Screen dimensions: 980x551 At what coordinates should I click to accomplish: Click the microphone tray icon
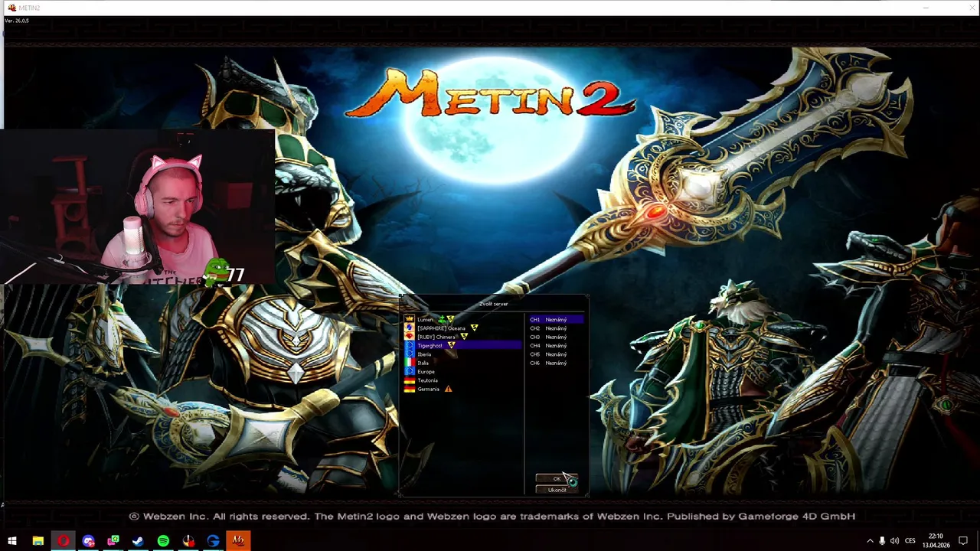pos(882,541)
